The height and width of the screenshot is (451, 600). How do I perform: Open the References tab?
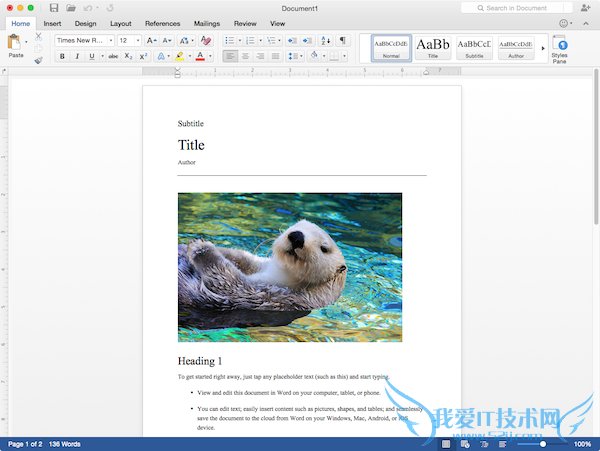pyautogui.click(x=162, y=23)
